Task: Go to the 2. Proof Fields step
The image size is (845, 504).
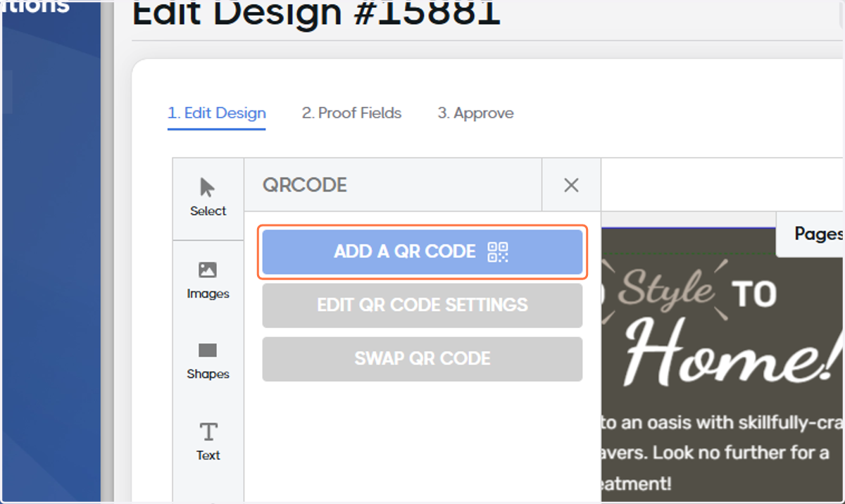Action: point(351,113)
